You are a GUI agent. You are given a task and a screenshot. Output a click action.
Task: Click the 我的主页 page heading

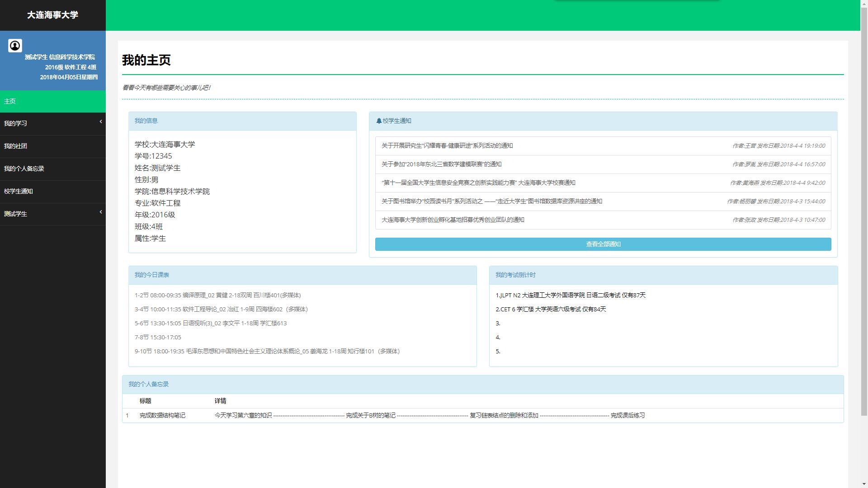[146, 60]
